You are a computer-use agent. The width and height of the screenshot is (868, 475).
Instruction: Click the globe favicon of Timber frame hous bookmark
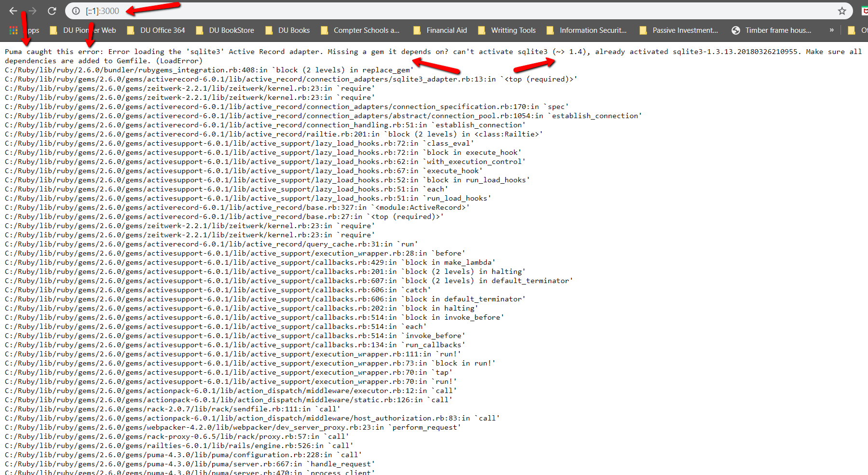pos(735,30)
